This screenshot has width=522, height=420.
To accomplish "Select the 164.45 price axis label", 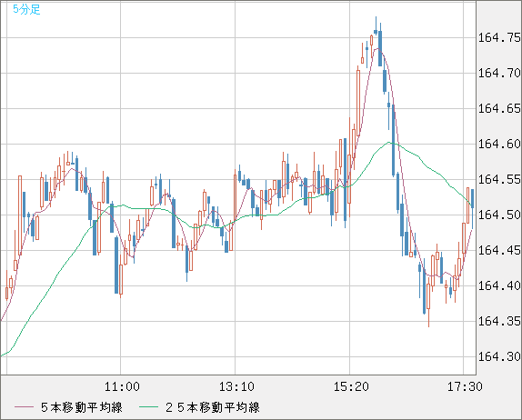I will point(499,250).
